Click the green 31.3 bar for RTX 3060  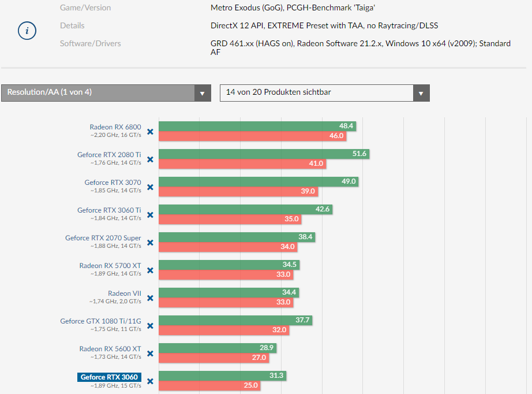[223, 376]
